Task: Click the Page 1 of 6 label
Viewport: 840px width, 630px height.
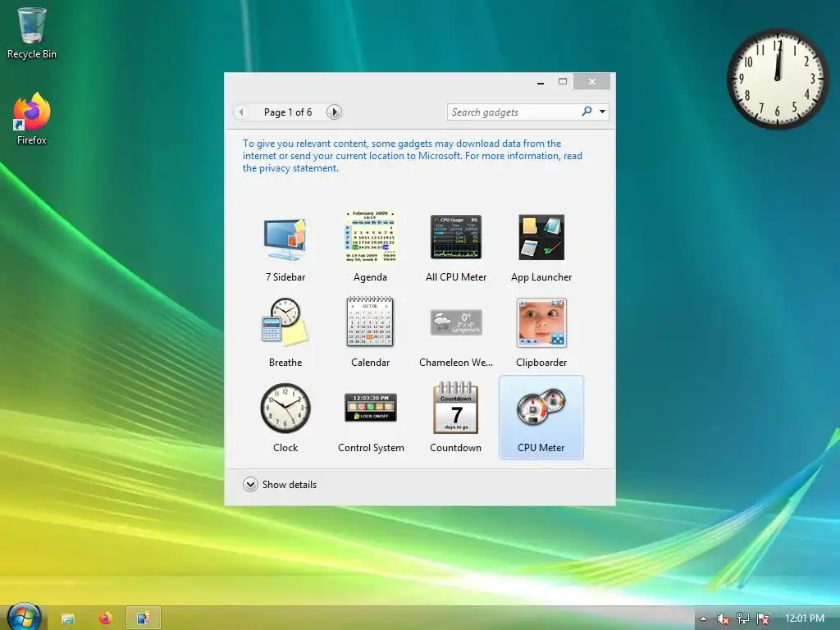Action: click(288, 112)
